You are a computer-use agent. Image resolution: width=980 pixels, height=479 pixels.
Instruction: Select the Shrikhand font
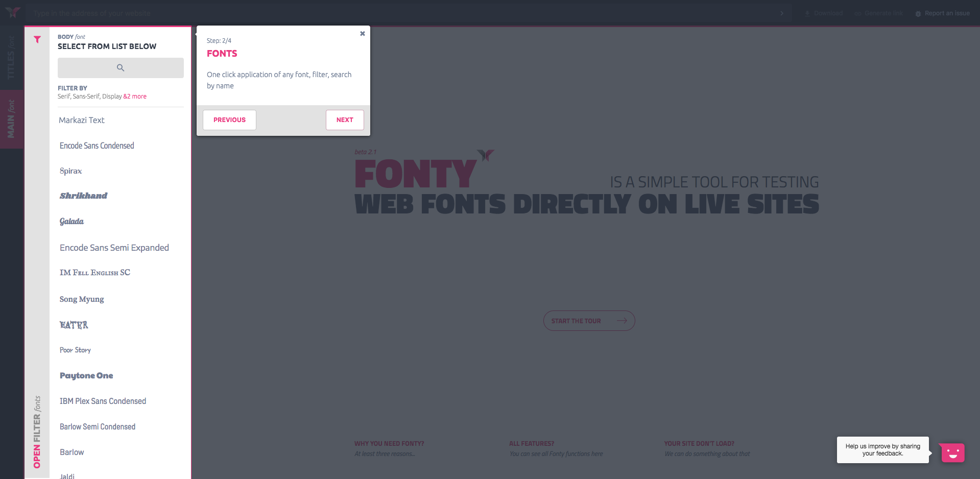click(x=83, y=196)
